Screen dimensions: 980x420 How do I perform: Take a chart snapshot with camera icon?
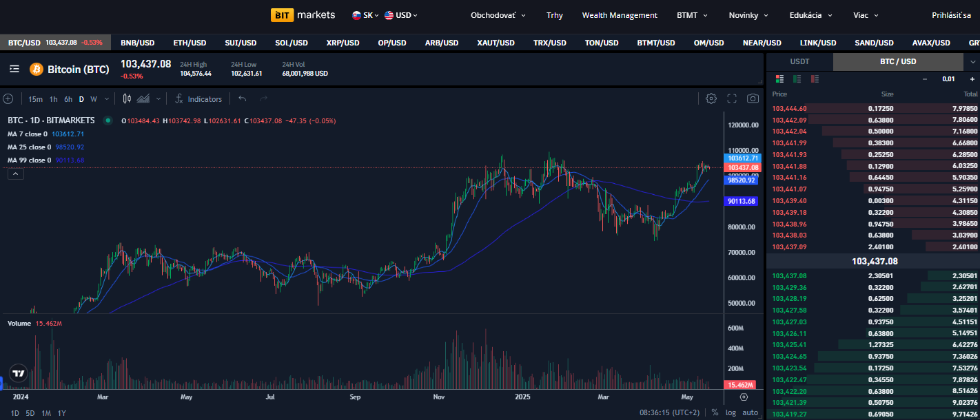(753, 99)
